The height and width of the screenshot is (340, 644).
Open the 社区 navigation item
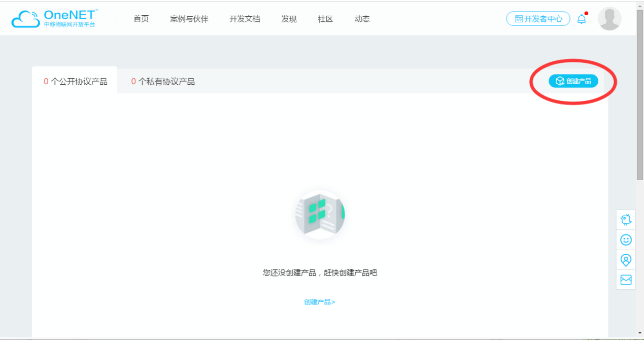tap(325, 19)
